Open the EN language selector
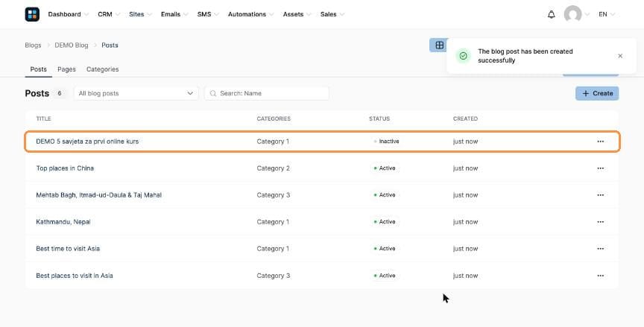Viewport: 644px width, 327px height. pyautogui.click(x=607, y=14)
